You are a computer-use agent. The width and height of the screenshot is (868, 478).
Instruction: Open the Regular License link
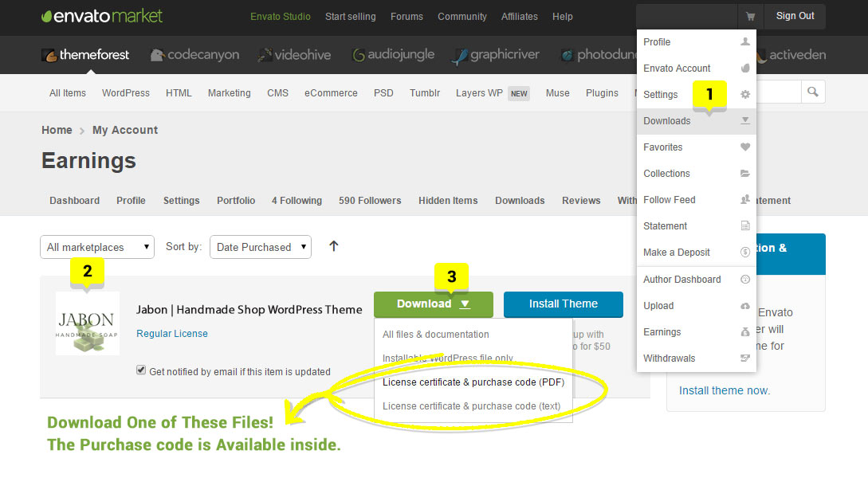coord(172,334)
